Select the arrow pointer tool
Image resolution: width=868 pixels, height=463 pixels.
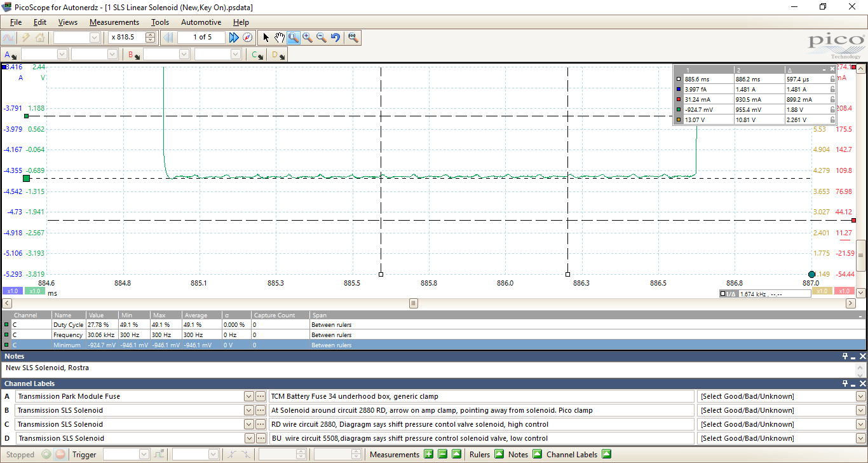click(266, 38)
